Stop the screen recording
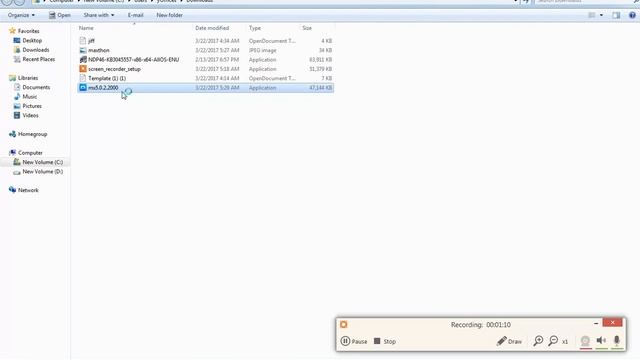This screenshot has width=640, height=360. tap(385, 341)
